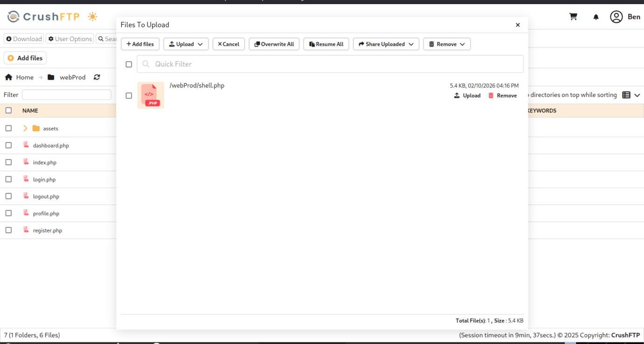644x344 pixels.
Task: Click the Home breadcrumb icon
Action: pyautogui.click(x=8, y=77)
